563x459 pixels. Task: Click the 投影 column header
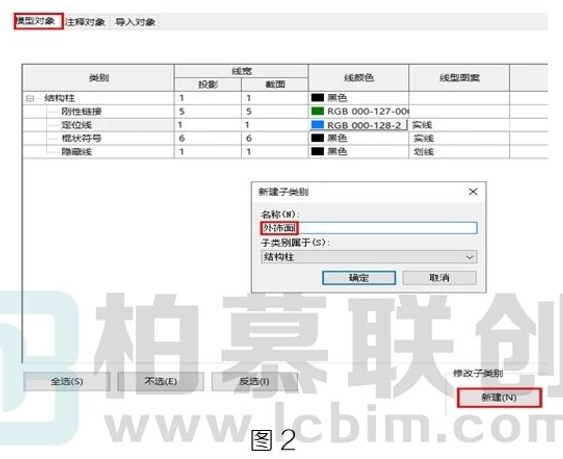[x=208, y=84]
